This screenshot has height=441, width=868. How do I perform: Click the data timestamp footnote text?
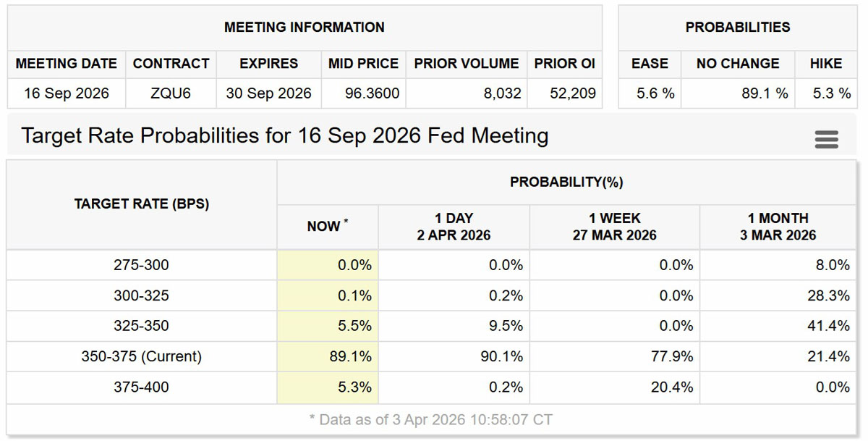[x=430, y=419]
